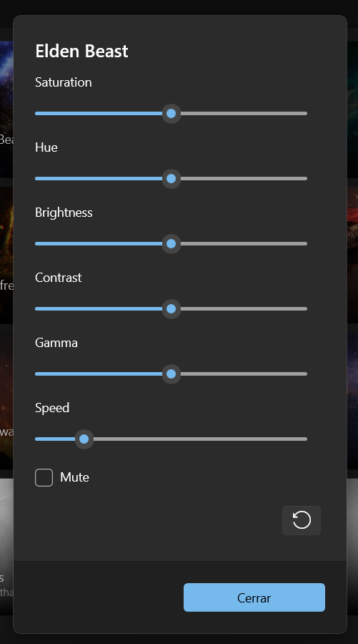This screenshot has width=358, height=644.
Task: Click the Gamma slider handle
Action: [x=171, y=374]
